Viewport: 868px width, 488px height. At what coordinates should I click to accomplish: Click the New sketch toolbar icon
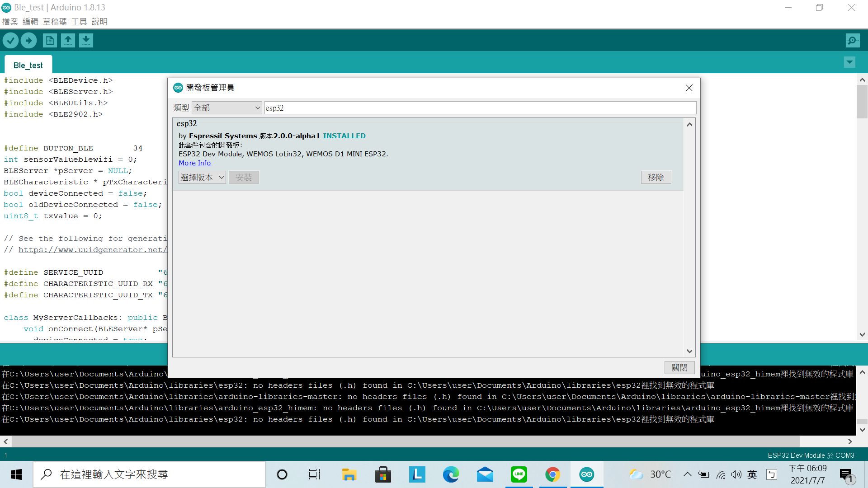[x=50, y=40]
